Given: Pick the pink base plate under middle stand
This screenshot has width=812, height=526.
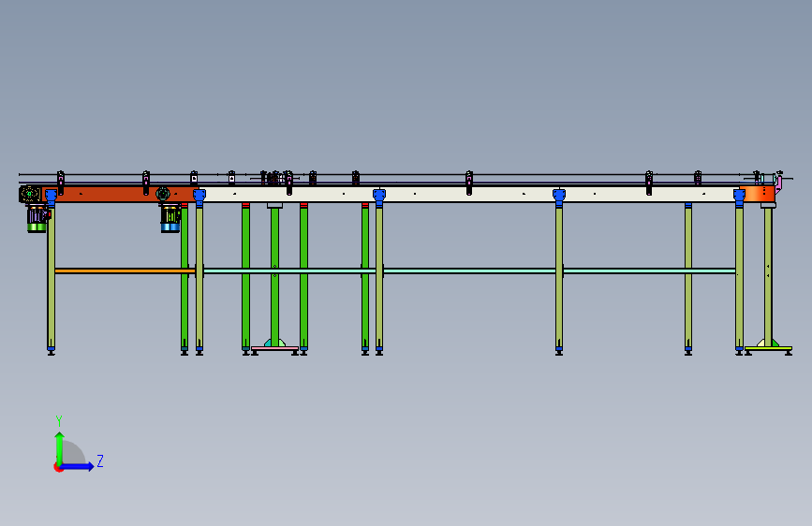Looking at the screenshot, I should (x=274, y=348).
